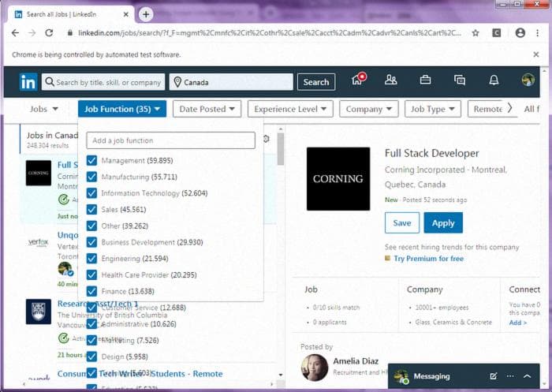Click job list scrollbar down arrow

click(280, 375)
